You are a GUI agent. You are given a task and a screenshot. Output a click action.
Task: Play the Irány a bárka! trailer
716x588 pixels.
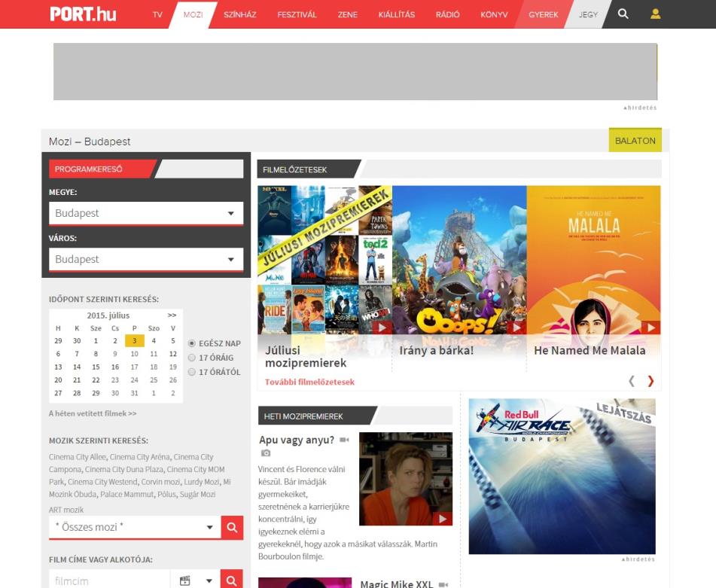[x=516, y=328]
